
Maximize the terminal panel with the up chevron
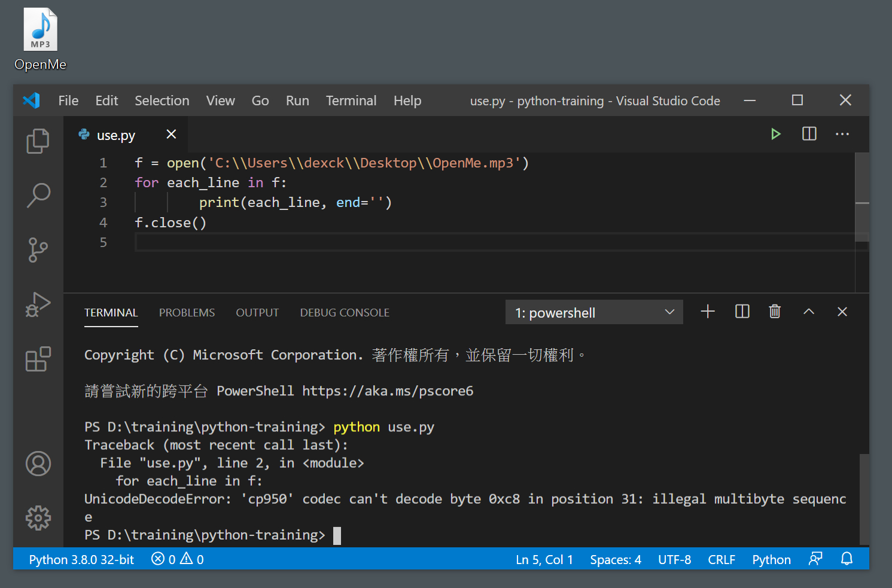point(809,312)
